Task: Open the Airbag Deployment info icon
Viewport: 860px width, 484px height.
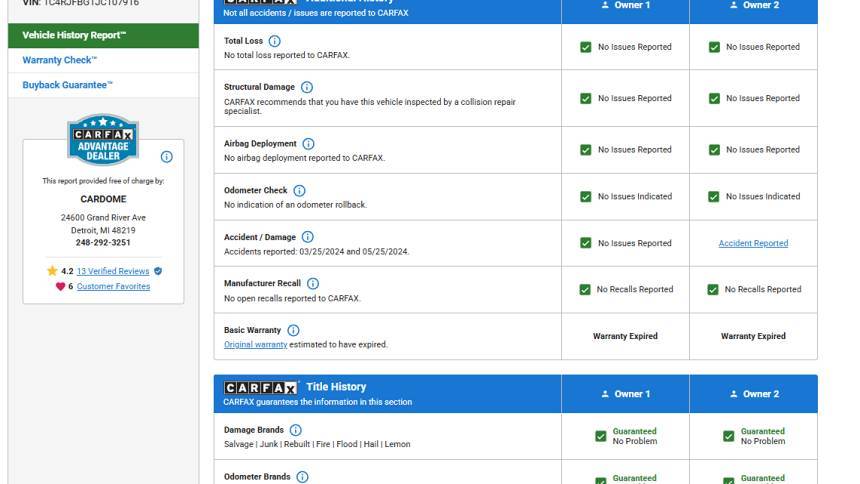Action: pos(308,144)
